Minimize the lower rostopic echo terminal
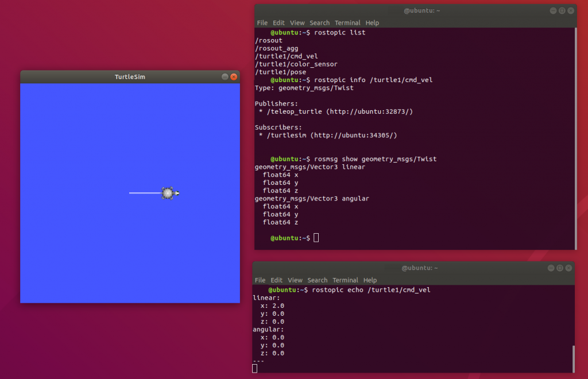 point(550,268)
